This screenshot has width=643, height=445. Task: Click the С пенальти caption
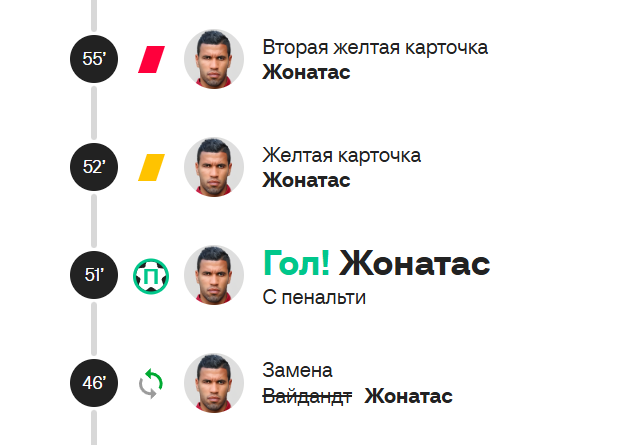tap(314, 297)
